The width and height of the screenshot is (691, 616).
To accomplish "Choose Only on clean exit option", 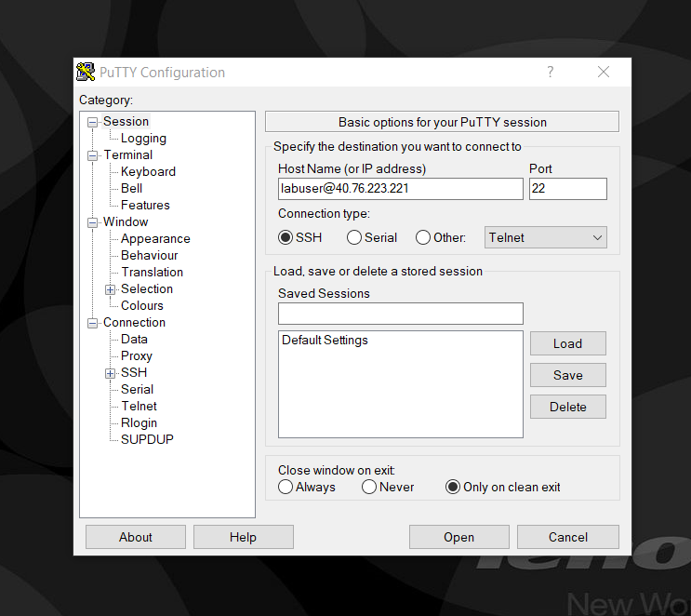I will tap(453, 487).
